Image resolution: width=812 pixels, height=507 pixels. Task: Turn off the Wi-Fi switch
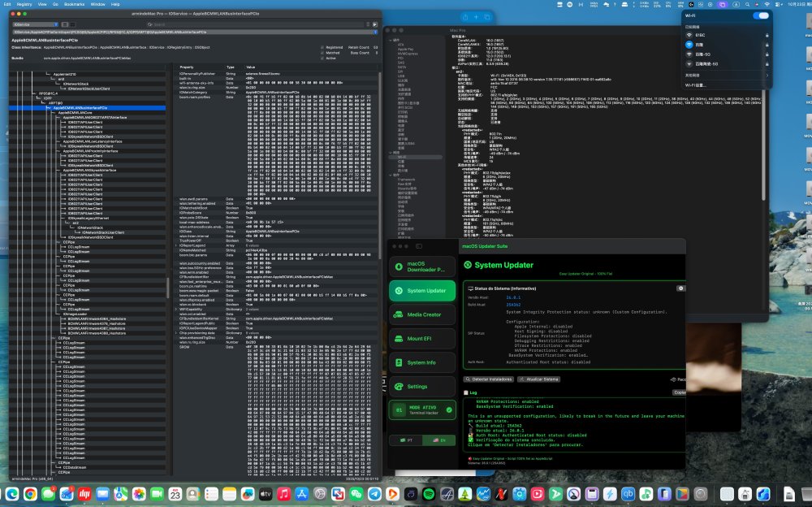(761, 15)
